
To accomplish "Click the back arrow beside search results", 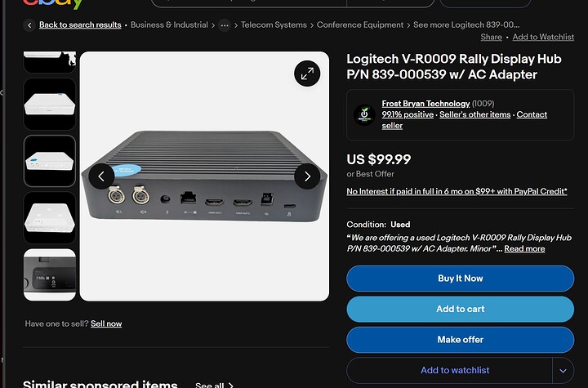I will coord(30,25).
